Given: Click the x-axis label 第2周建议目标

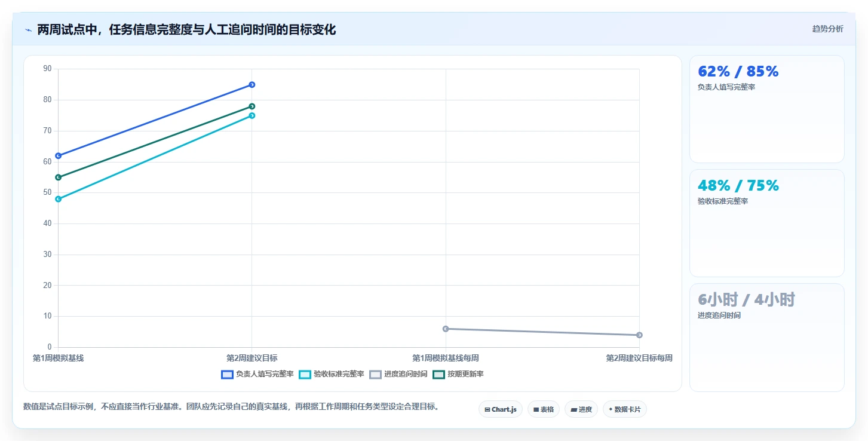Looking at the screenshot, I should click(252, 358).
